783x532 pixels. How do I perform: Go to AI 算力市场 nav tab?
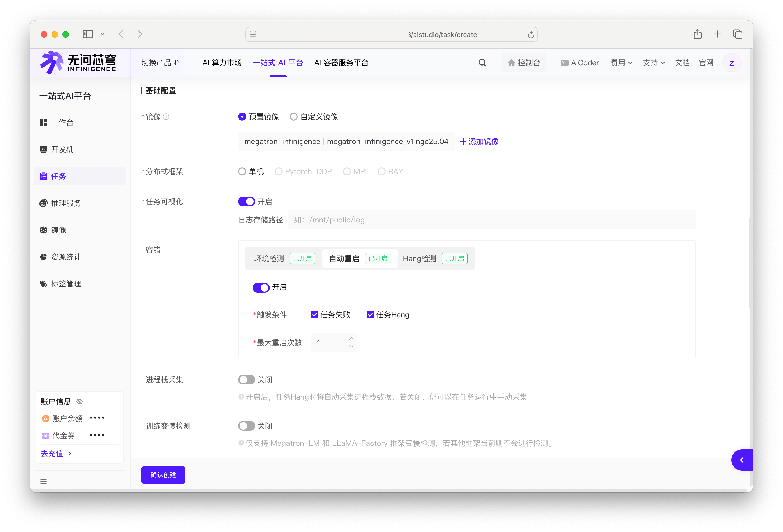222,63
